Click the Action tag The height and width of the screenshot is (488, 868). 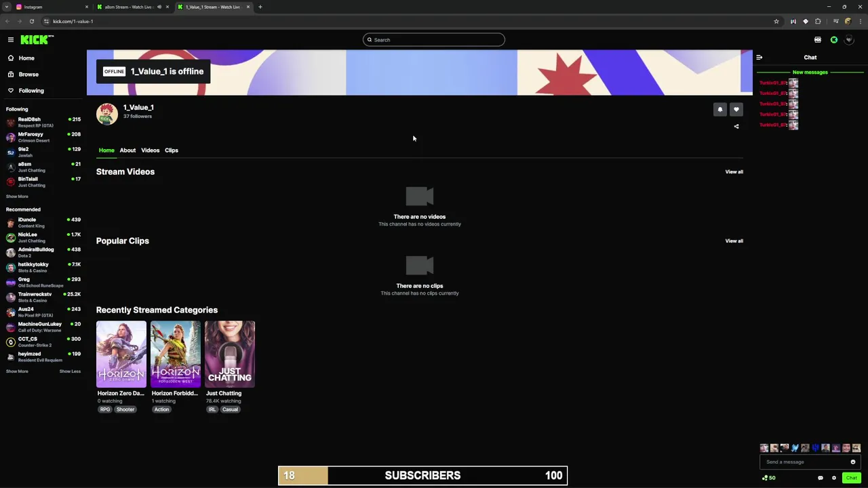point(161,409)
